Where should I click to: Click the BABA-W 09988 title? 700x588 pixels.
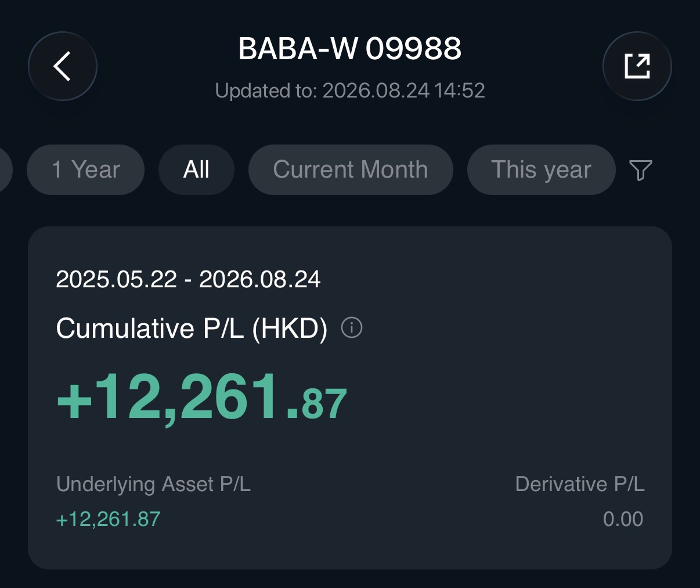tap(350, 49)
